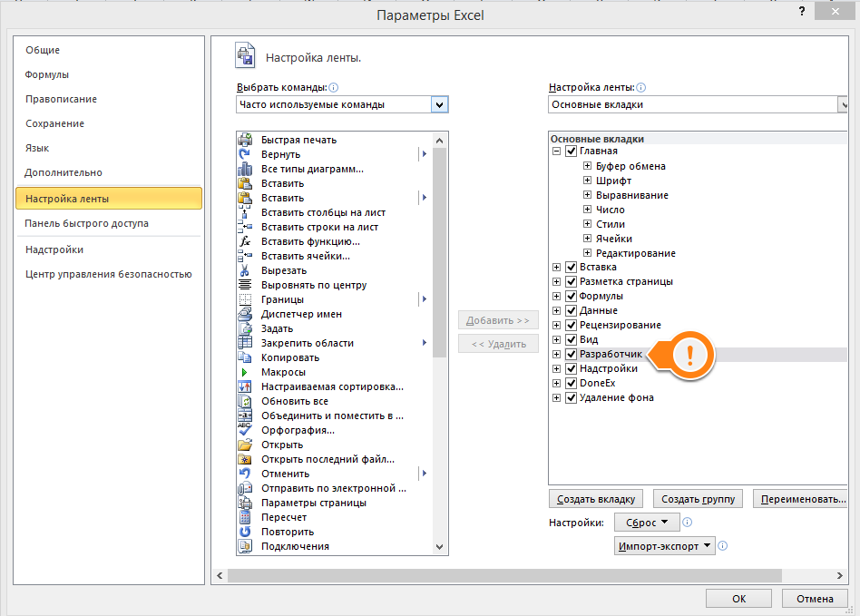Click the folder icon for Открыть
This screenshot has height=616, width=860.
[x=245, y=445]
